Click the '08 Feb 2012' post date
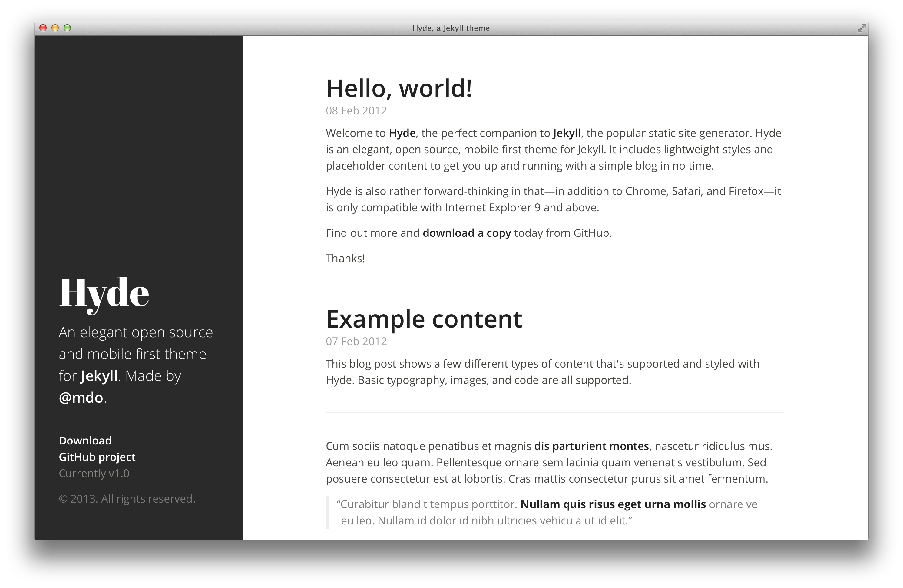The width and height of the screenshot is (903, 588). click(x=356, y=111)
